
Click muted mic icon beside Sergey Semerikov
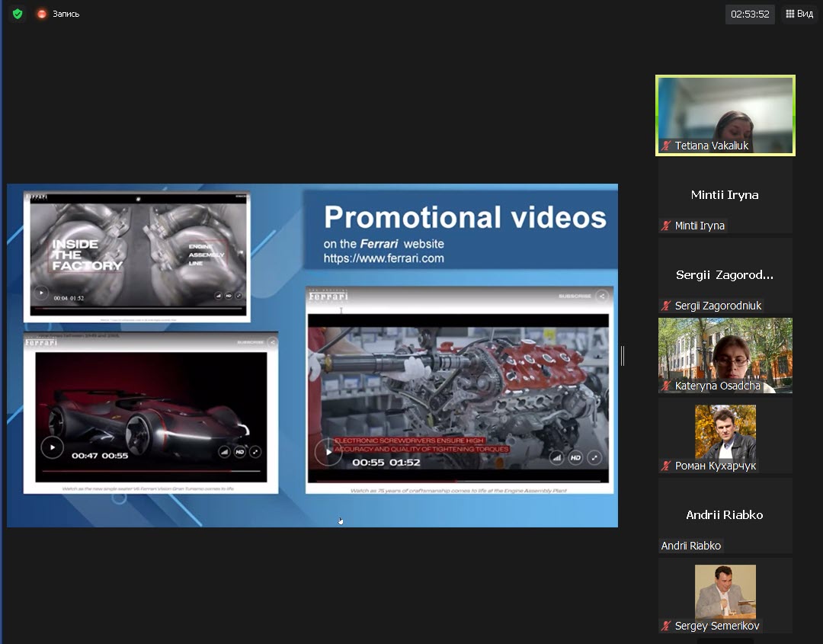tap(666, 626)
